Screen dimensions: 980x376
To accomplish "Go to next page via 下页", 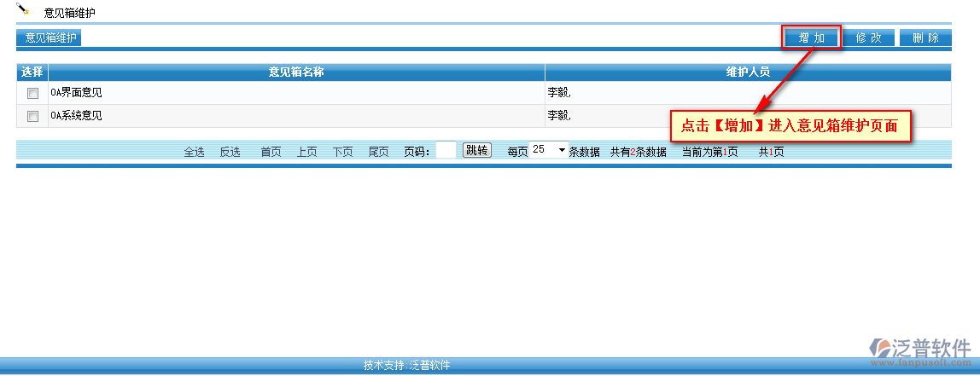I will (342, 152).
